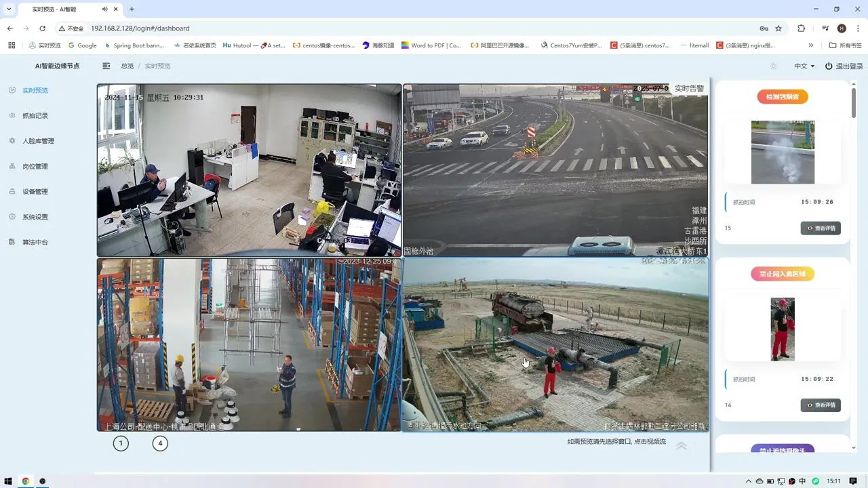
Task: Open the browser media control icon
Action: [x=825, y=28]
